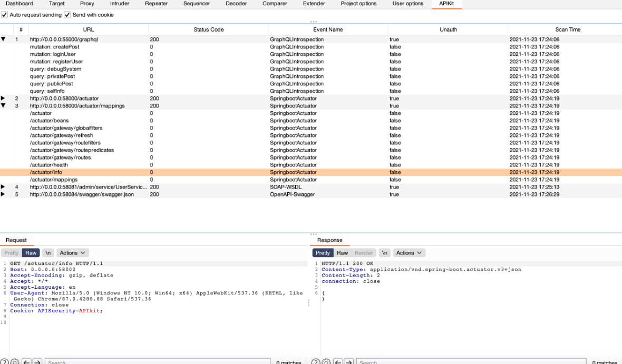
Task: Sort table by Event Name header
Action: 328,29
